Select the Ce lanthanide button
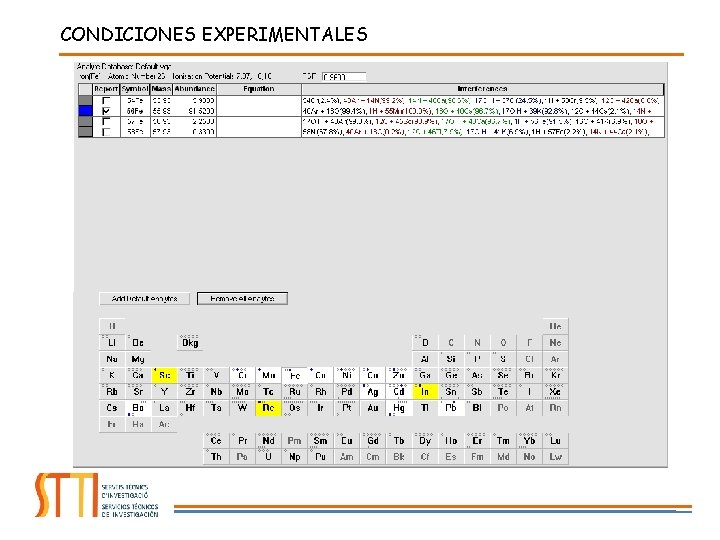Screen dimensions: 720x540 click(x=216, y=441)
